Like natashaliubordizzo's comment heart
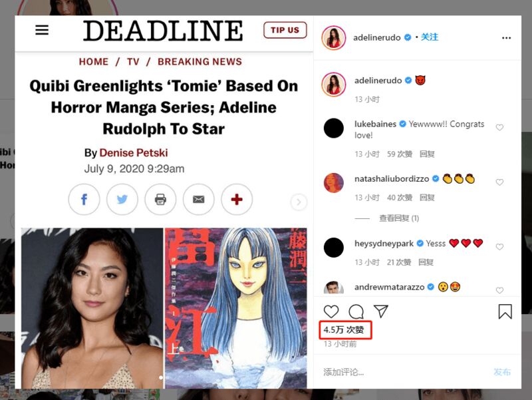 tap(499, 182)
